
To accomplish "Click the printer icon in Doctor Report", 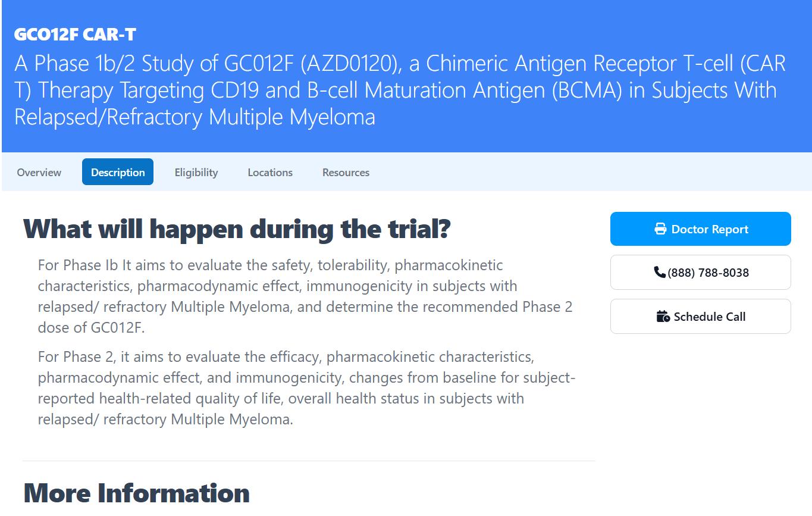I will pos(660,229).
